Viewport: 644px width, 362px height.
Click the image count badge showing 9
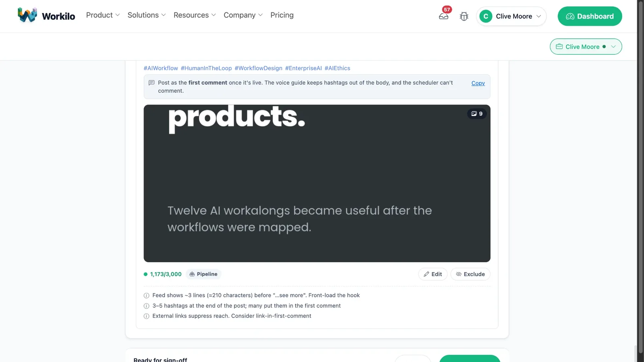(477, 114)
